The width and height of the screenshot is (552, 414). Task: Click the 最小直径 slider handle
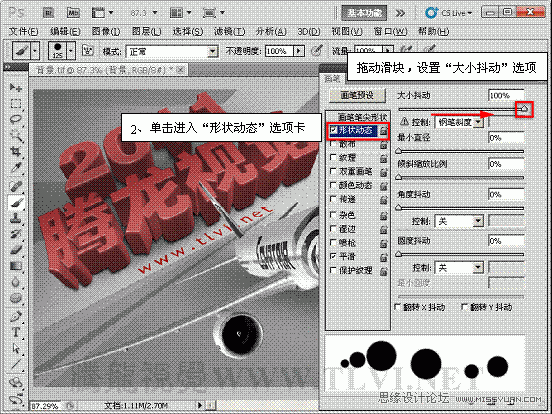click(399, 151)
